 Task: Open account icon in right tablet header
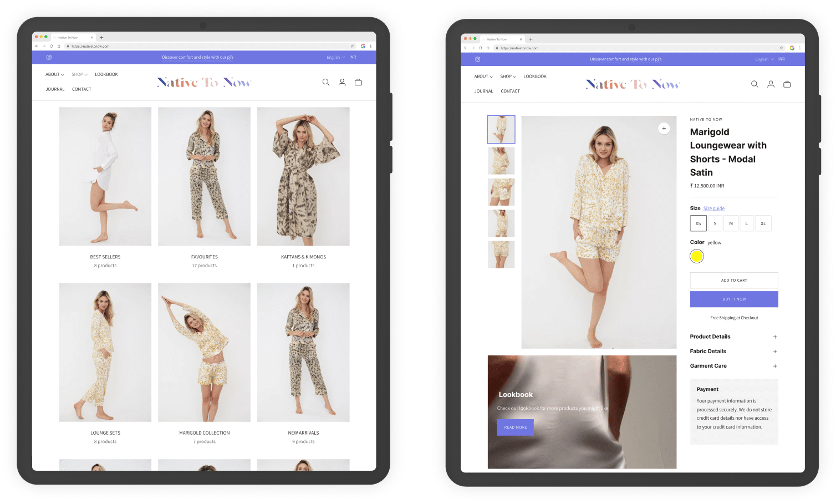point(771,84)
